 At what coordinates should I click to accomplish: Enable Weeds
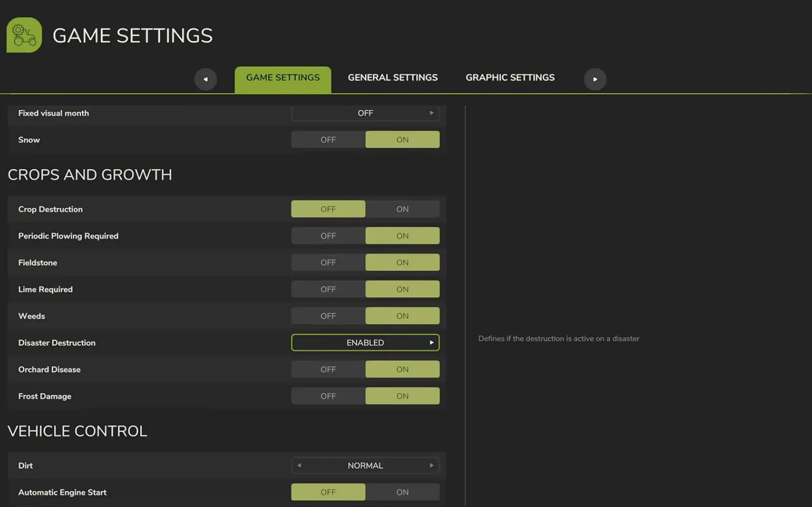tap(402, 316)
